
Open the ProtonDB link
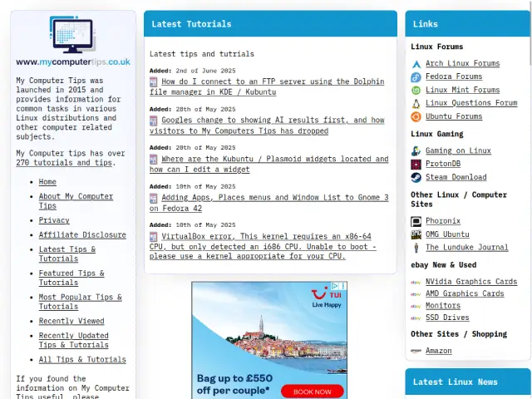tap(443, 164)
